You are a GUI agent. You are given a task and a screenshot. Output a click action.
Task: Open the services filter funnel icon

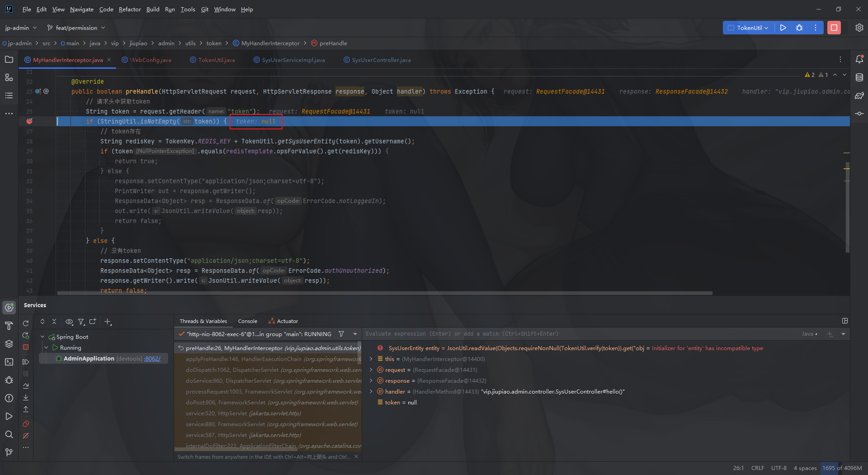point(81,322)
